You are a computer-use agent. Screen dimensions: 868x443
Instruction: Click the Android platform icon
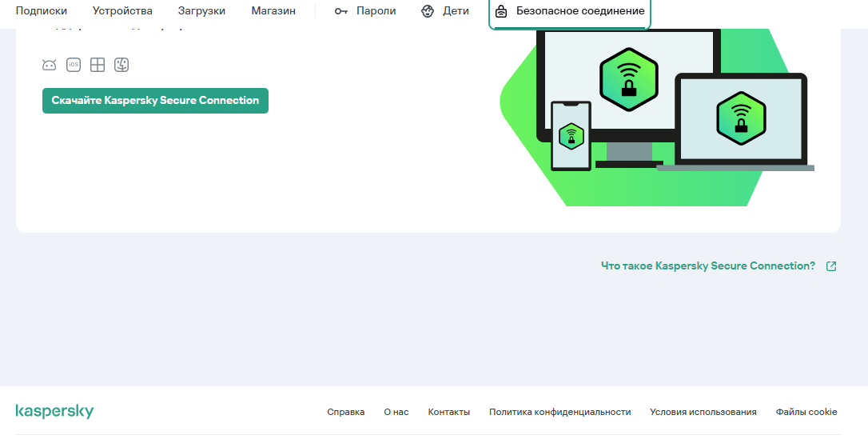[x=50, y=66]
